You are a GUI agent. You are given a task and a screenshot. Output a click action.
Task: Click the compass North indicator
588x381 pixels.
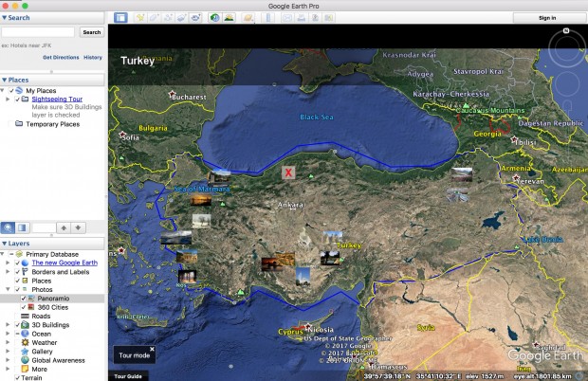566,30
